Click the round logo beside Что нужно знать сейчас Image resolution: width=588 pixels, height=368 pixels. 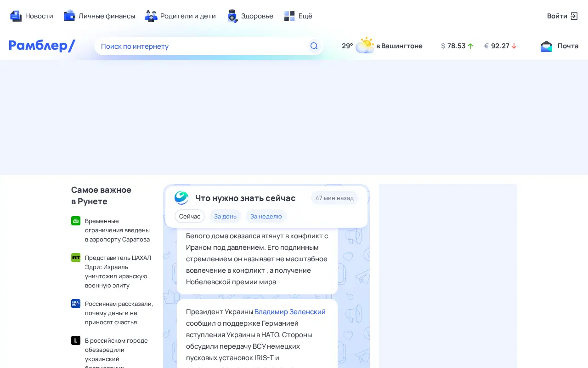click(x=181, y=198)
